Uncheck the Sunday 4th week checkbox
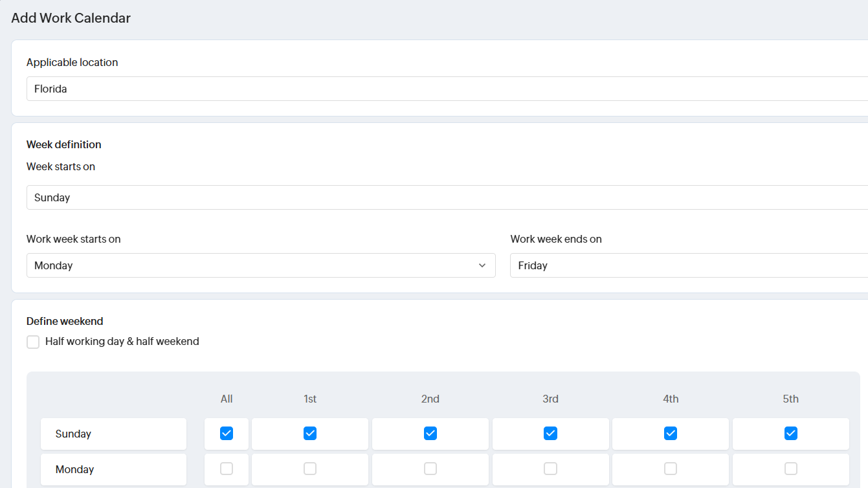The width and height of the screenshot is (868, 488). (x=671, y=434)
